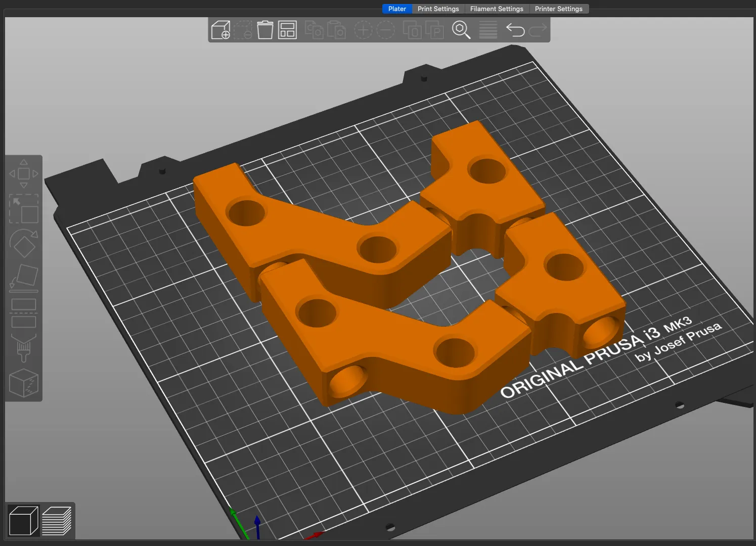Click the Delete all trash can icon
This screenshot has height=546, width=756.
(x=265, y=30)
